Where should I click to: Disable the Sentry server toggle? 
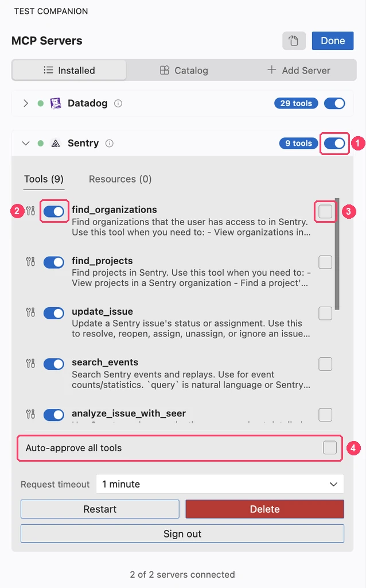(x=334, y=143)
